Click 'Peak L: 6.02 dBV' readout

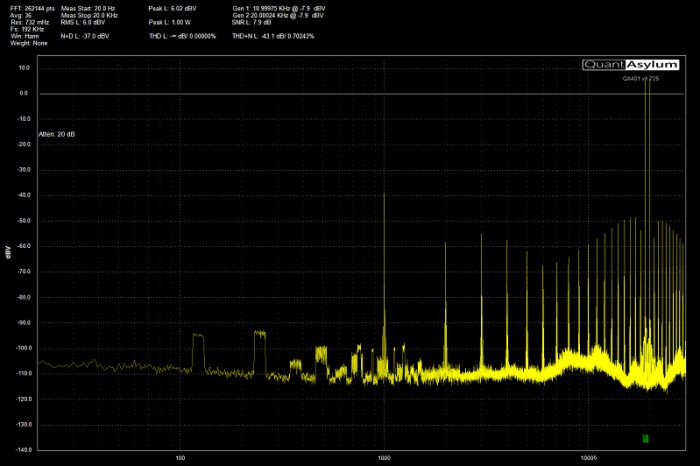(172, 8)
